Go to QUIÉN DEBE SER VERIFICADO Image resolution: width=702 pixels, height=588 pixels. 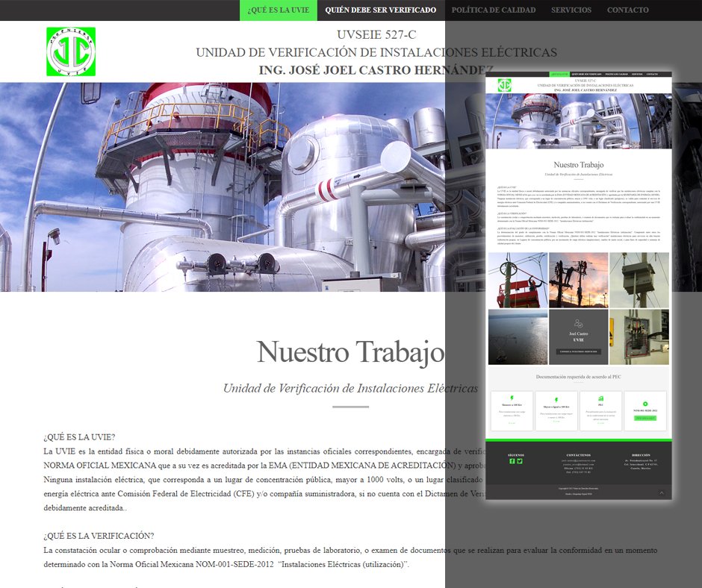[x=381, y=10]
